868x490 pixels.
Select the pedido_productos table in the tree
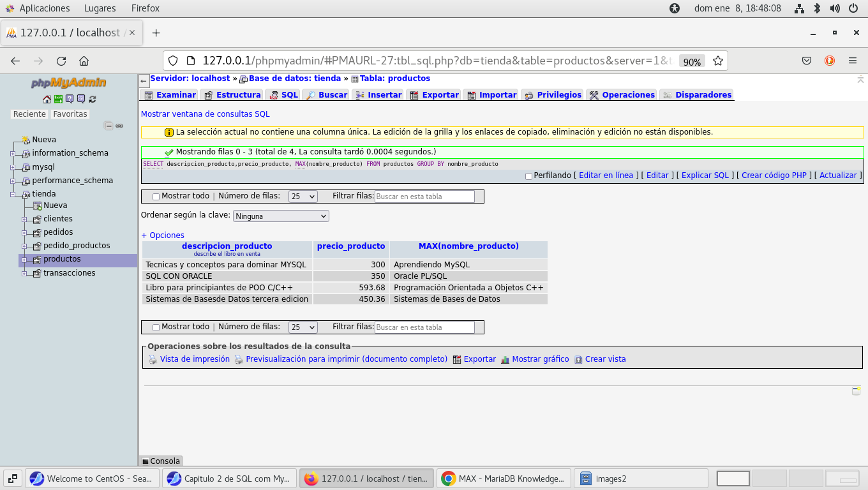click(77, 246)
